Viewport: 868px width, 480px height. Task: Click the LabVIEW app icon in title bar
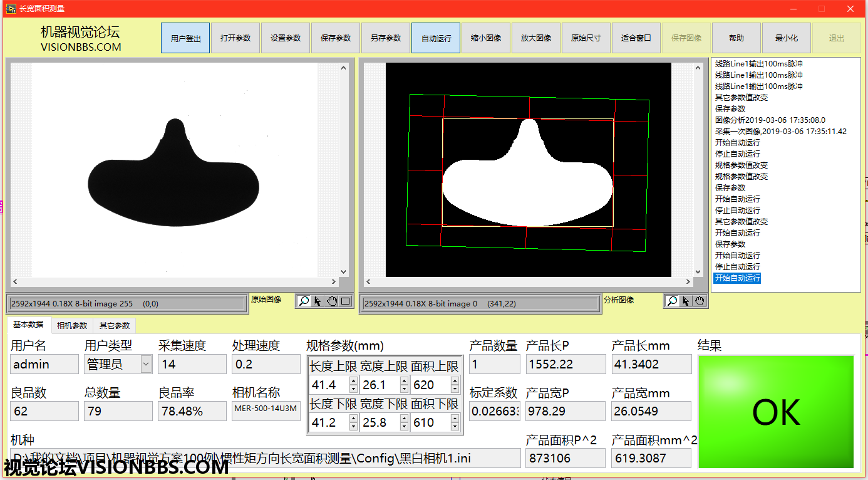(11, 9)
